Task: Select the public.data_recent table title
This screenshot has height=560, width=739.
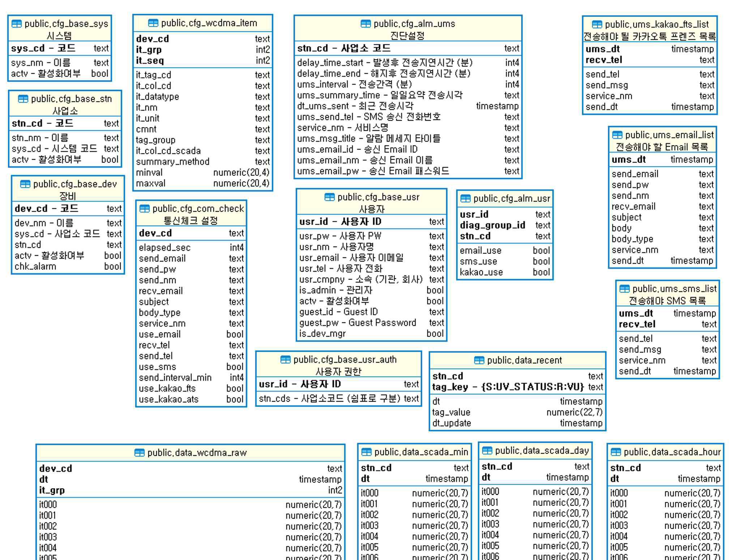Action: [525, 361]
